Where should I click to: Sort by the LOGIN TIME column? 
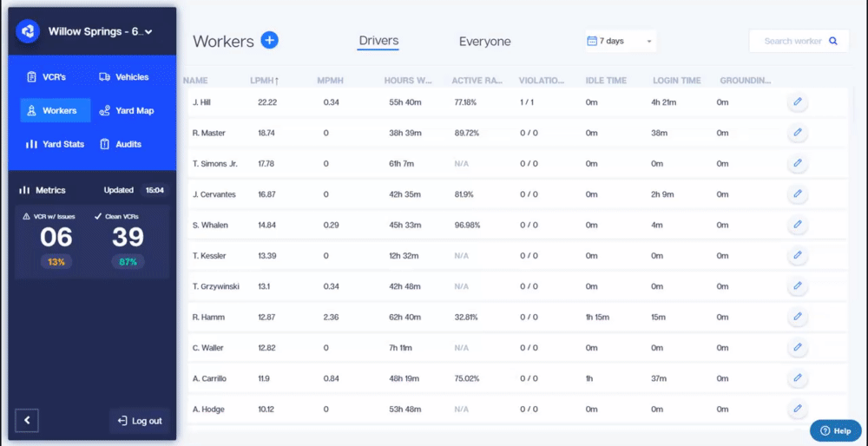pyautogui.click(x=677, y=81)
